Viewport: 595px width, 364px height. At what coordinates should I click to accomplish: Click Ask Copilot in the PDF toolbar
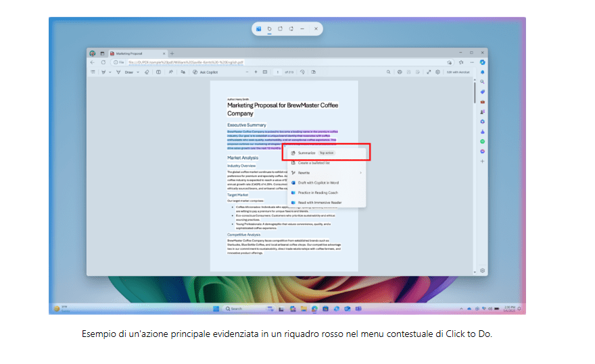(206, 72)
